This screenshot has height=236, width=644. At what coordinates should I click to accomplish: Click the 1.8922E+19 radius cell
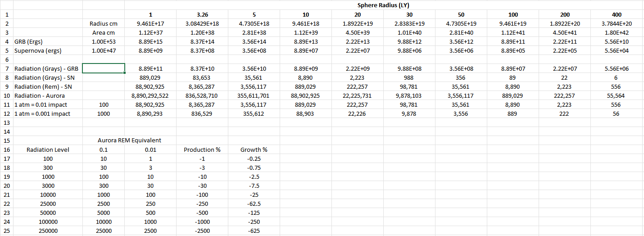click(358, 23)
